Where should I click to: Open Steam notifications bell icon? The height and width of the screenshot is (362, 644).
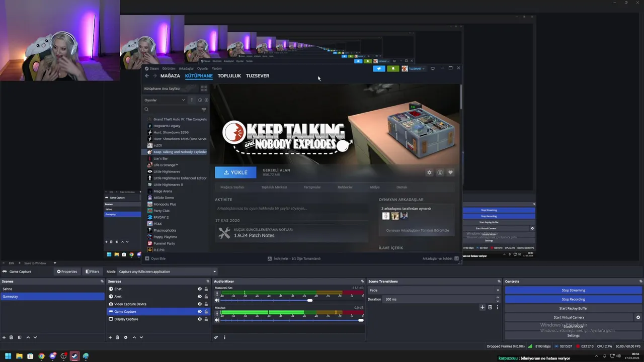click(393, 68)
